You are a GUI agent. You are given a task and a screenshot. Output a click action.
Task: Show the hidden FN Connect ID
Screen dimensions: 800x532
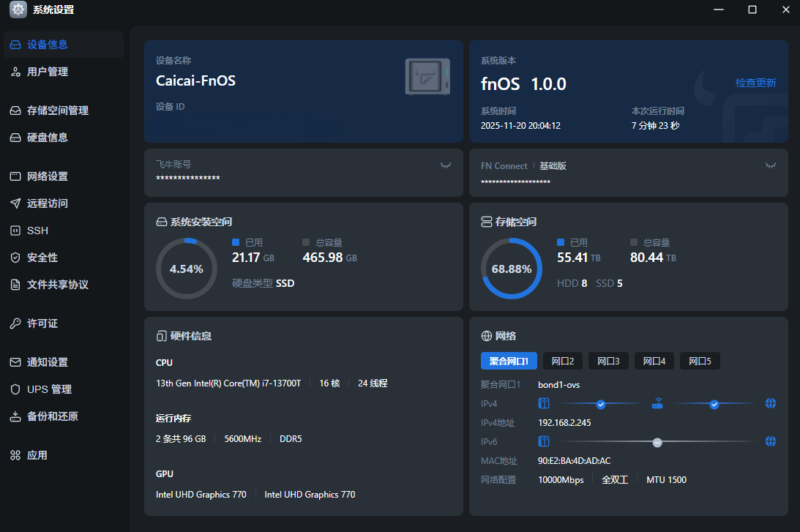(x=770, y=165)
